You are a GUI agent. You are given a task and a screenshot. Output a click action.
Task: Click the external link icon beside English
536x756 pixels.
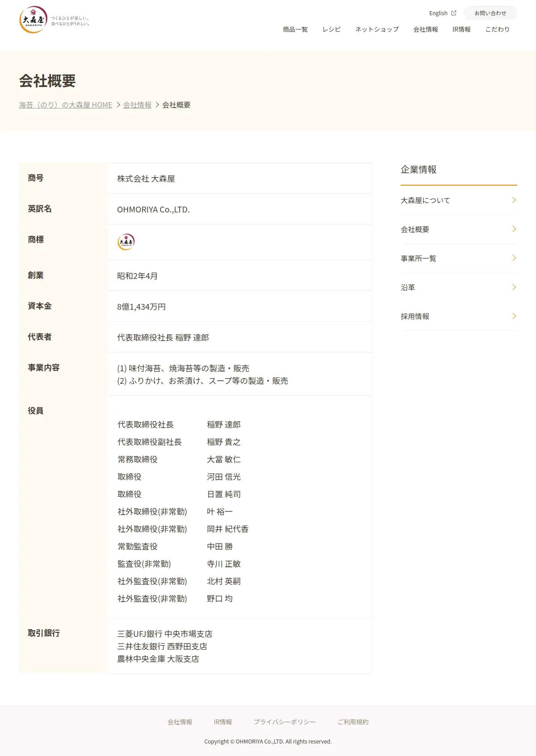(x=454, y=13)
